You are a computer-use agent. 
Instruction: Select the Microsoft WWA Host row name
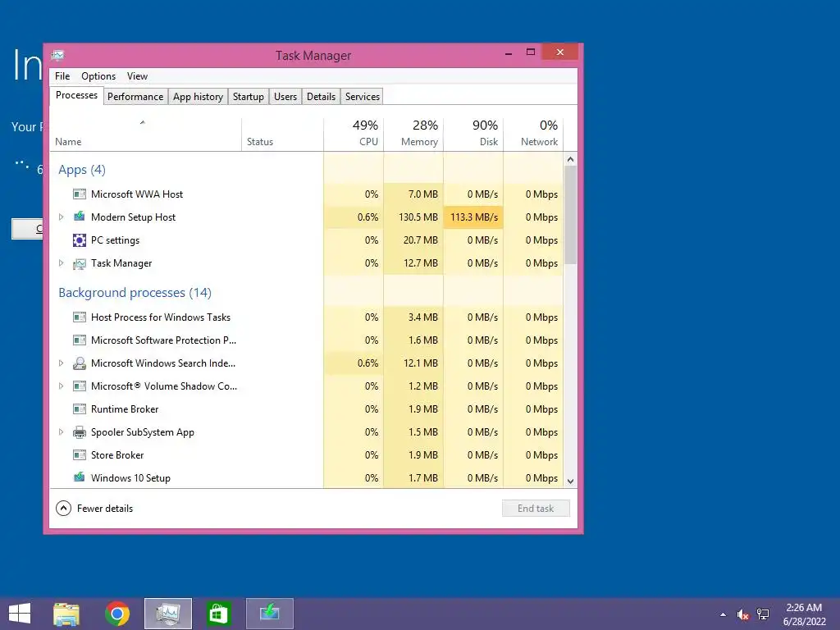(137, 194)
